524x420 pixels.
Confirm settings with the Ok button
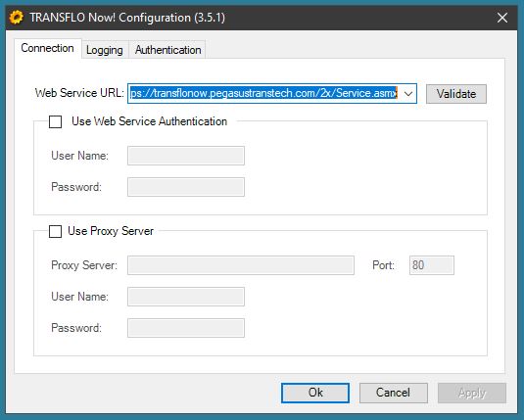(315, 393)
